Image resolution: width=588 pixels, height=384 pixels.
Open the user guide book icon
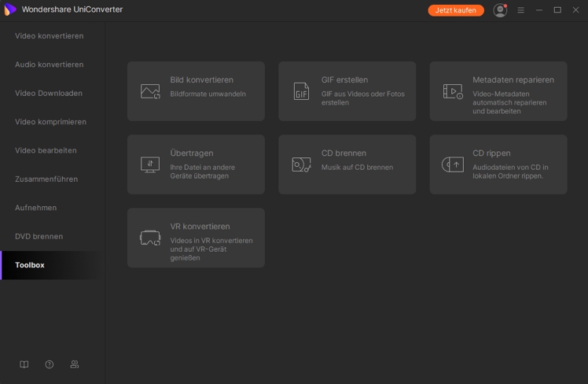[x=24, y=364]
